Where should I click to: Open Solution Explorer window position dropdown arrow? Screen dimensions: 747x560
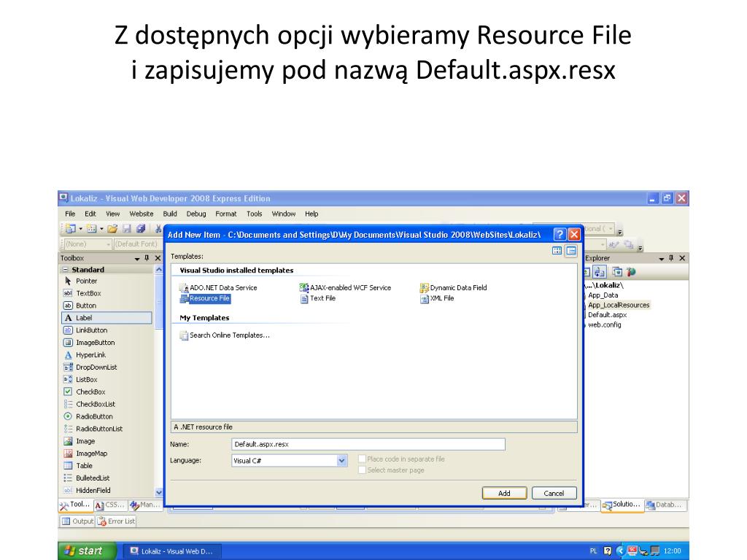click(x=661, y=259)
